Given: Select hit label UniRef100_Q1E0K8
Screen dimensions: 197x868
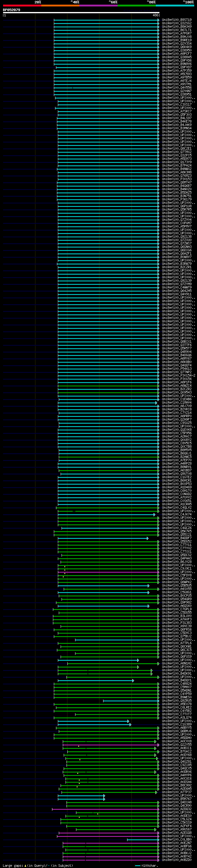Looking at the screenshot, I should (x=177, y=430).
